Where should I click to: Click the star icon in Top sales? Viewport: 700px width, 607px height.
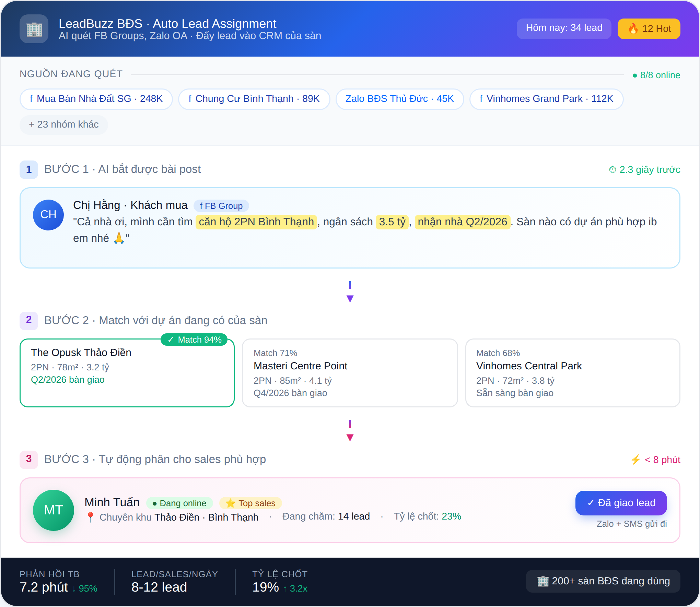point(230,503)
